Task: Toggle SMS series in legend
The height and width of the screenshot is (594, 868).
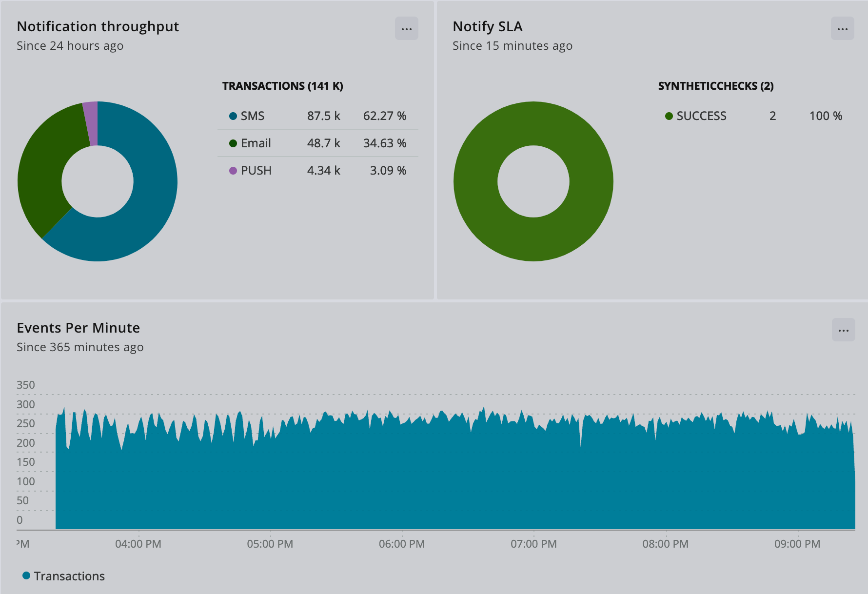Action: [252, 116]
